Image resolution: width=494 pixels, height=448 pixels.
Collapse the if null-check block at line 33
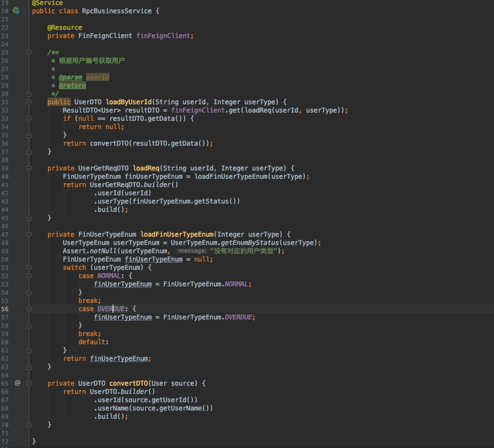click(x=29, y=119)
